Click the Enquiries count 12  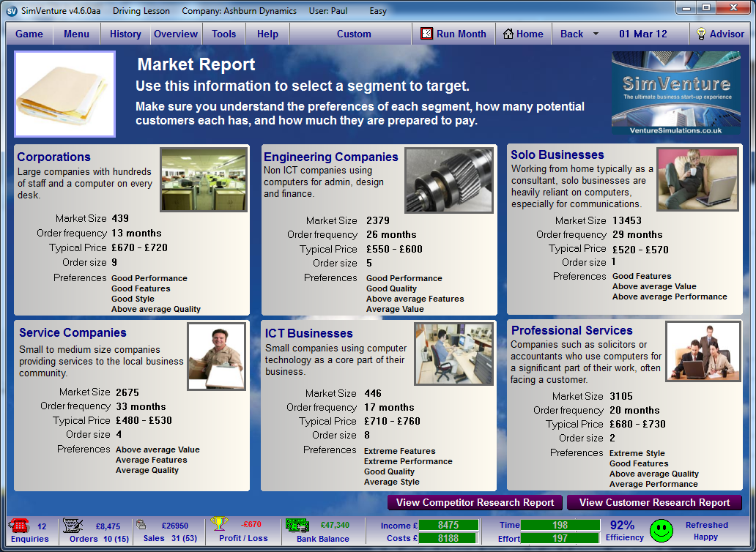point(42,526)
